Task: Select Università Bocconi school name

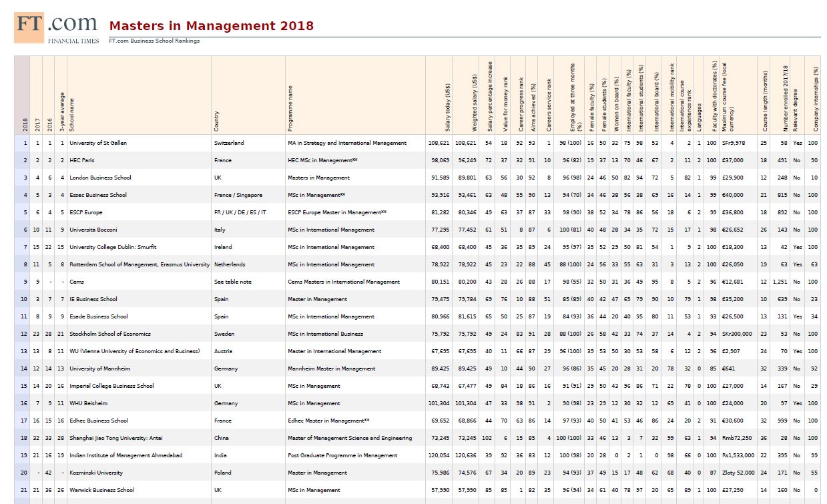Action: tap(94, 230)
